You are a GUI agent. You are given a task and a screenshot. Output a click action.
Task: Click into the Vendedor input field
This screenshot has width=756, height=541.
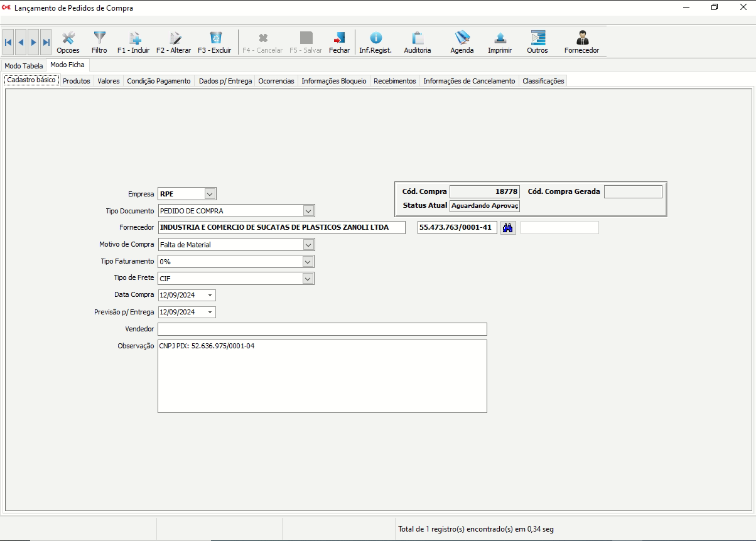pyautogui.click(x=322, y=329)
